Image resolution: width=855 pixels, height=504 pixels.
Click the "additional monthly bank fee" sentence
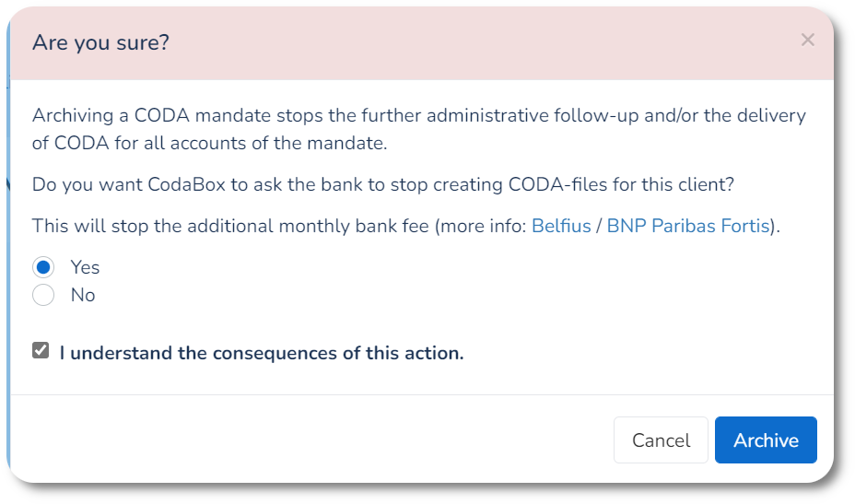click(230, 226)
